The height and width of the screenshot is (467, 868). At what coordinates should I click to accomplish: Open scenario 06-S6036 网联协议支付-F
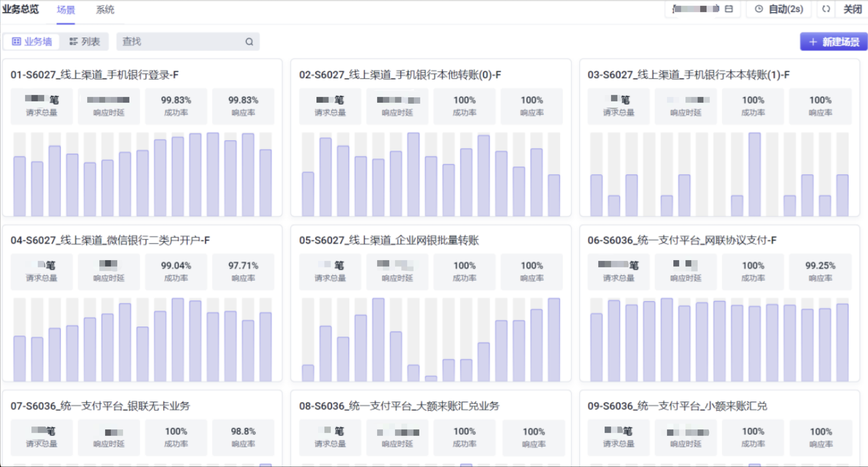tap(682, 240)
